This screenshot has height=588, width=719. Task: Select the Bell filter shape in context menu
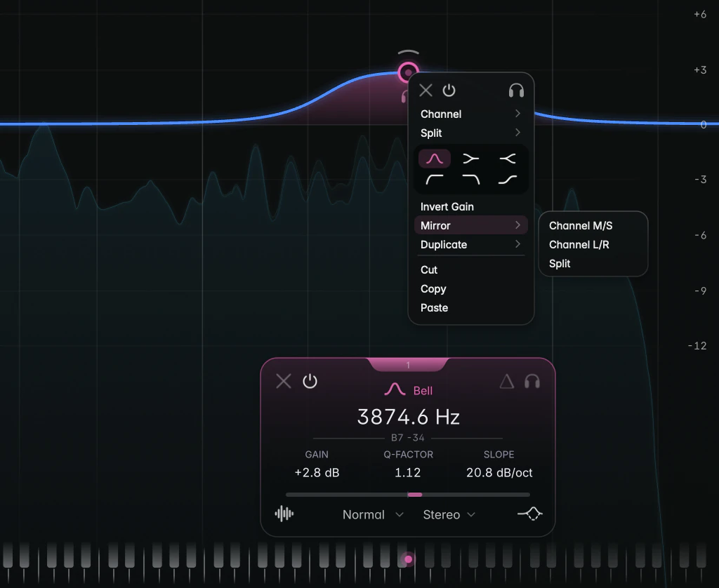pos(435,159)
